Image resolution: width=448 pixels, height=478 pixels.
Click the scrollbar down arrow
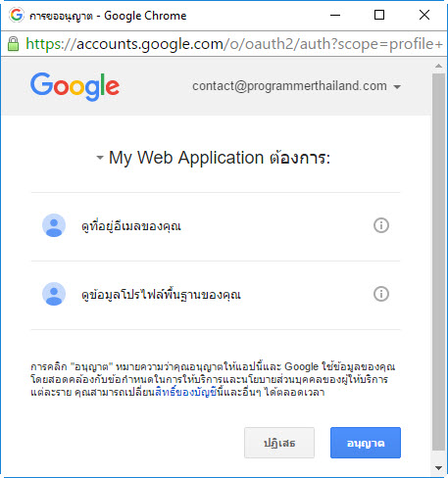click(438, 468)
